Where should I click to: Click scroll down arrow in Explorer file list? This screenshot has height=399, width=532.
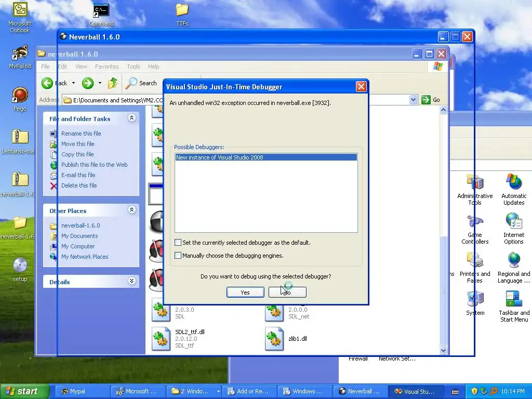[x=443, y=350]
